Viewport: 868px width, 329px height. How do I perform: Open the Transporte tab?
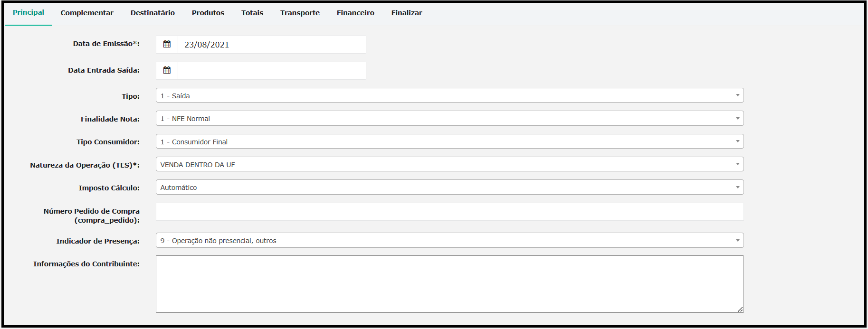coord(300,13)
